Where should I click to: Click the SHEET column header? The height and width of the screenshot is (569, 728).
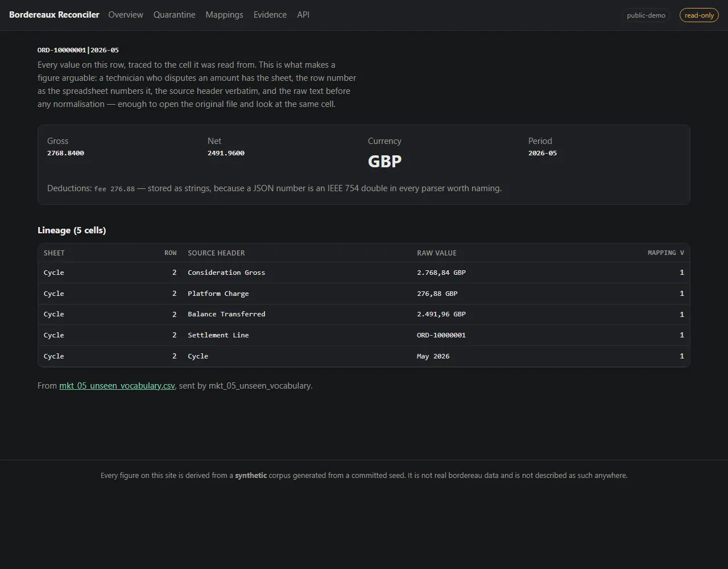(x=54, y=253)
